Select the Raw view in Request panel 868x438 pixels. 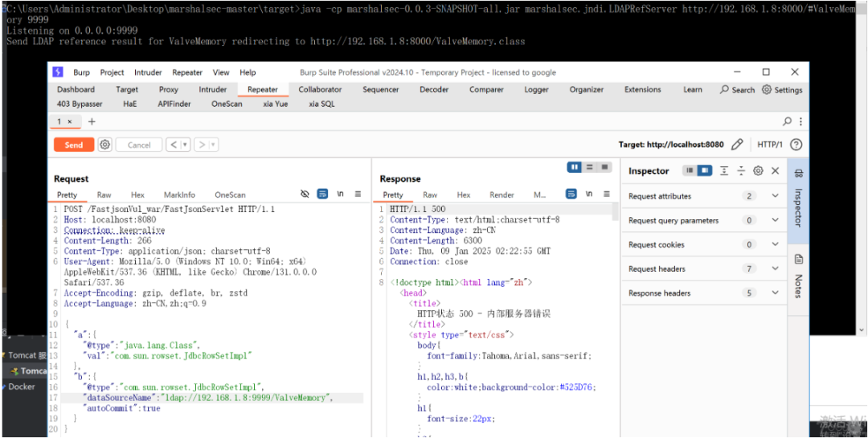tap(104, 195)
